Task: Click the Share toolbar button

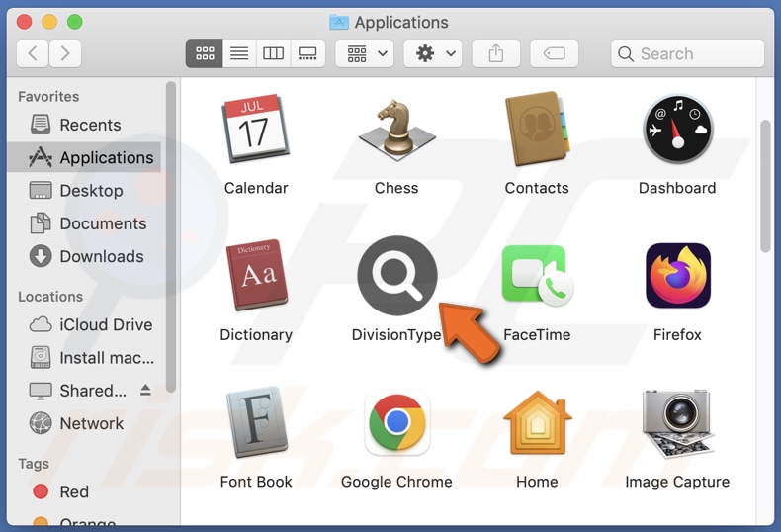Action: click(495, 53)
